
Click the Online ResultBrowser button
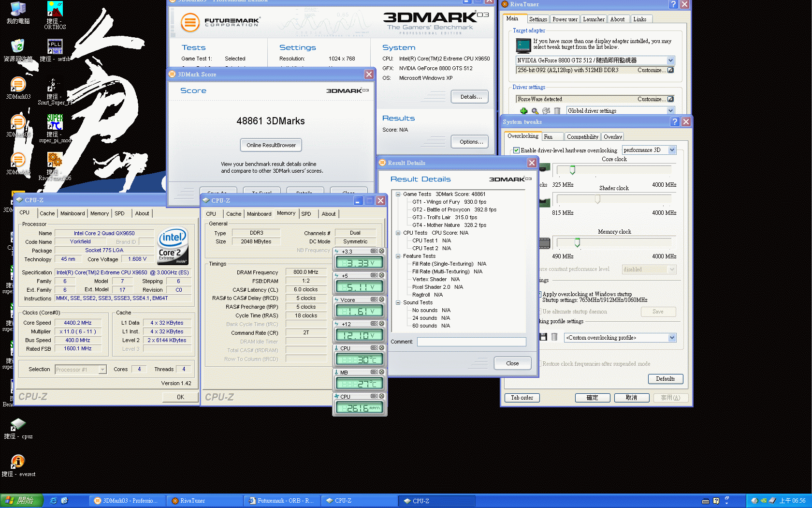click(271, 145)
